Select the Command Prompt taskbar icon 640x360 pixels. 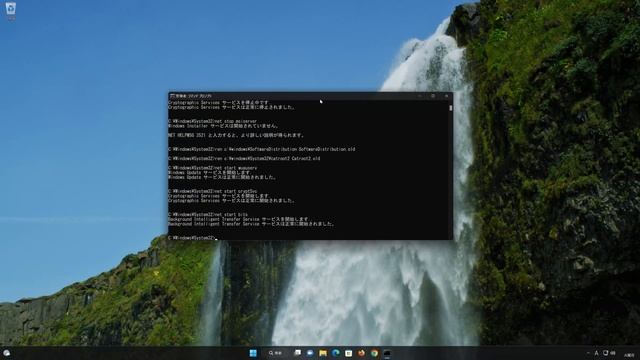pyautogui.click(x=387, y=353)
